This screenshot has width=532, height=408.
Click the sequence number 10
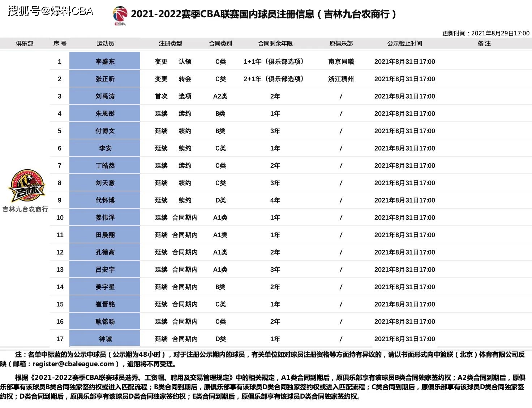(60, 218)
